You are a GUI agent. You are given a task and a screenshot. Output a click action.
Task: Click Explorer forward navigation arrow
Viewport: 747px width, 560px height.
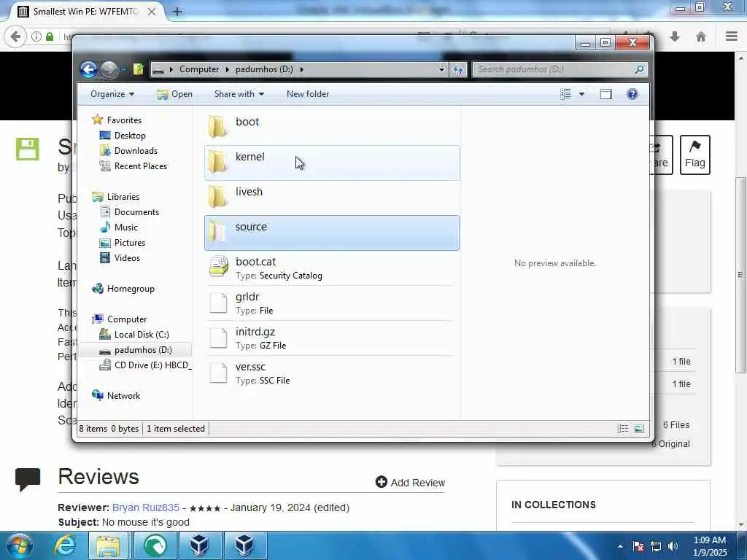pyautogui.click(x=109, y=69)
